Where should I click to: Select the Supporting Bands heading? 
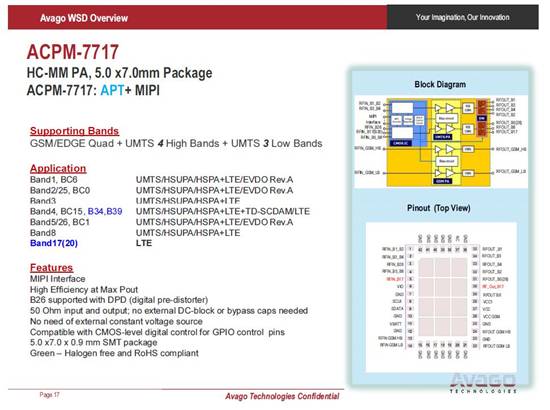74,131
